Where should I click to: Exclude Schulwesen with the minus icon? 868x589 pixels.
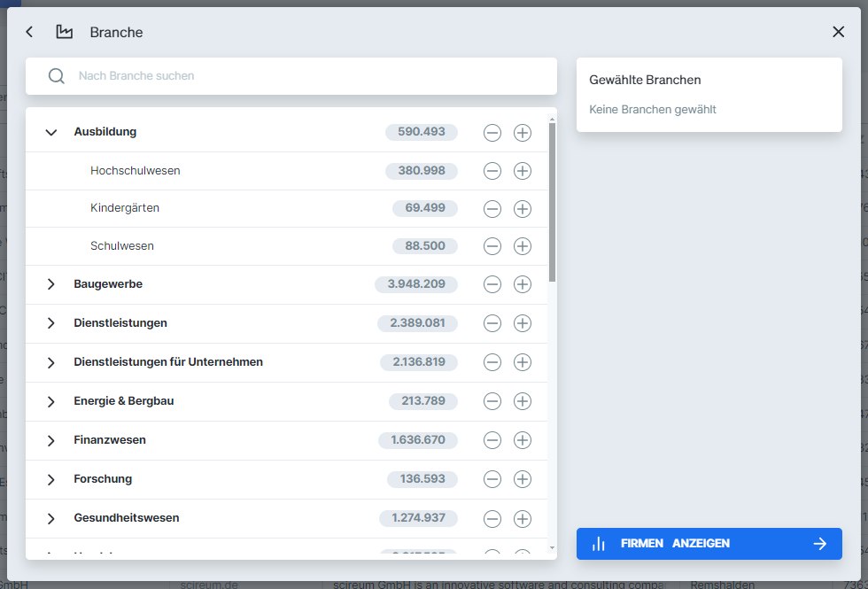492,246
